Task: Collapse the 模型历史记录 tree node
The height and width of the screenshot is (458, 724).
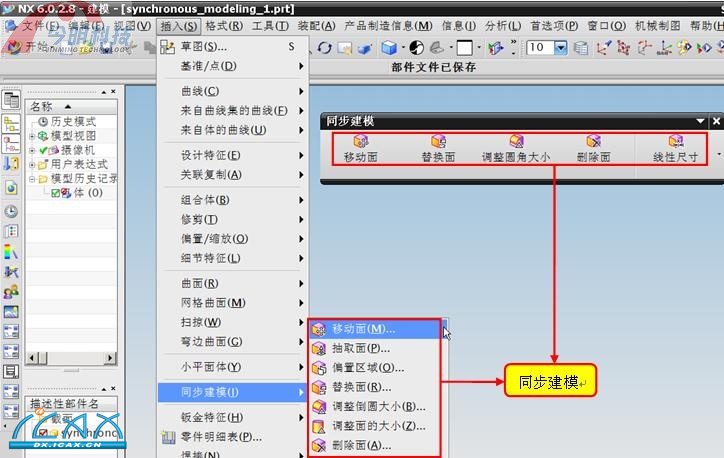Action: tap(32, 179)
